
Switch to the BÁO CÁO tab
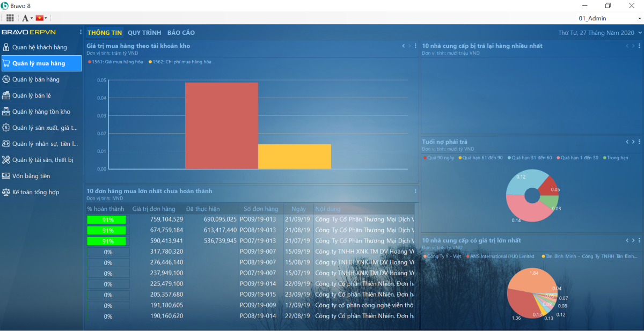(181, 33)
